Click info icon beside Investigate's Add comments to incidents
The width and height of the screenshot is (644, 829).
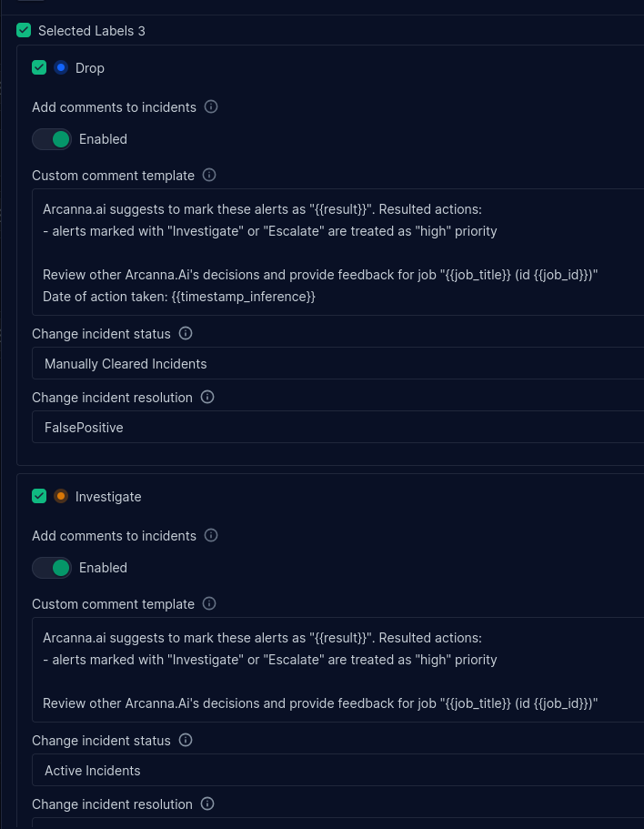click(x=211, y=536)
